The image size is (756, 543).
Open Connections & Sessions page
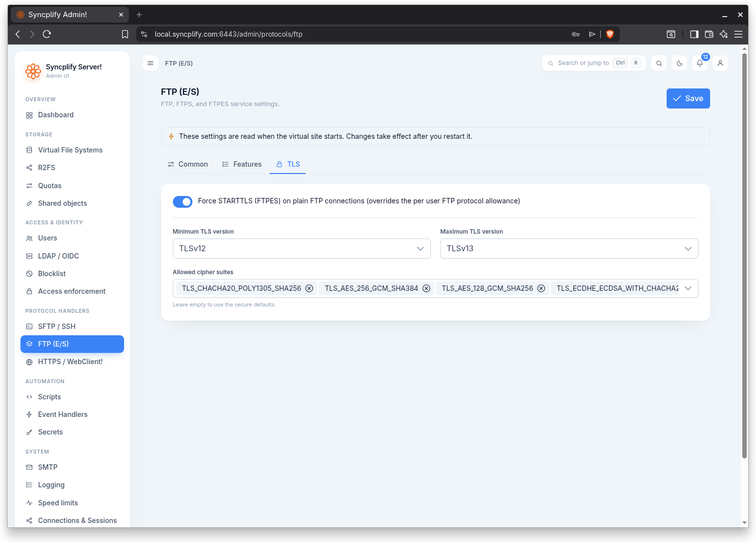(72, 521)
